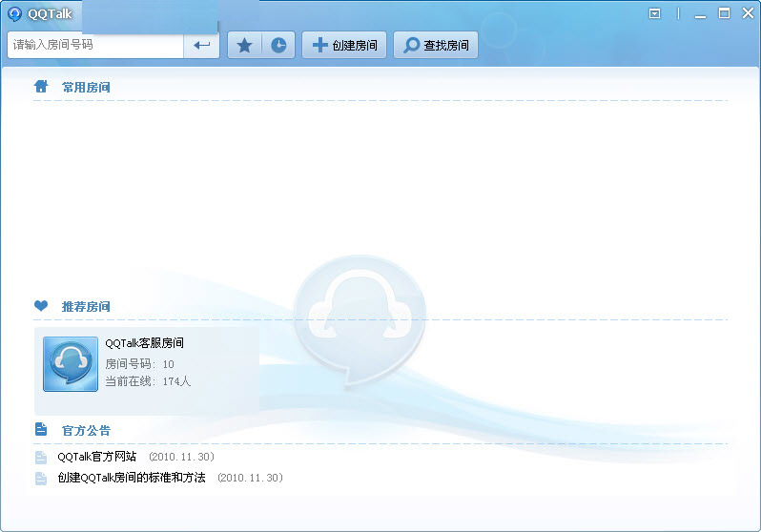
Task: Open 查找房间 room search
Action: [x=436, y=45]
